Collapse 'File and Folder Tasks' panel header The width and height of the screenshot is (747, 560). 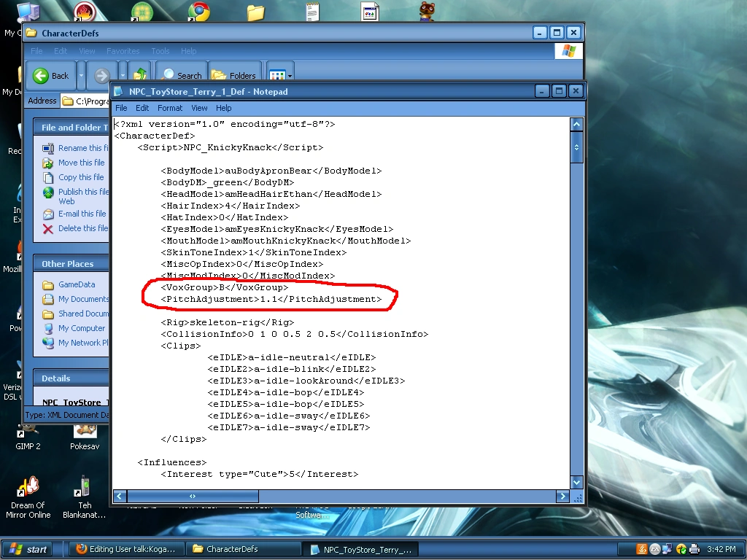pos(71,127)
